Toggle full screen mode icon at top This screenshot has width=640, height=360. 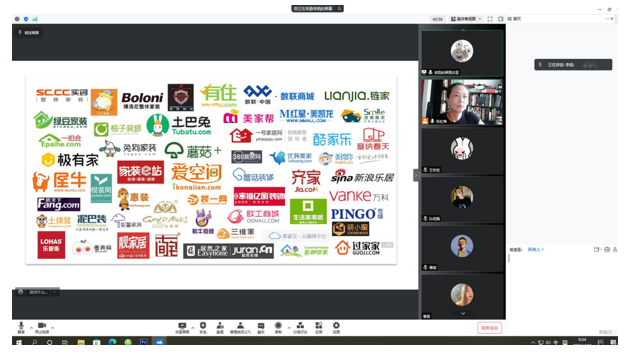490,19
